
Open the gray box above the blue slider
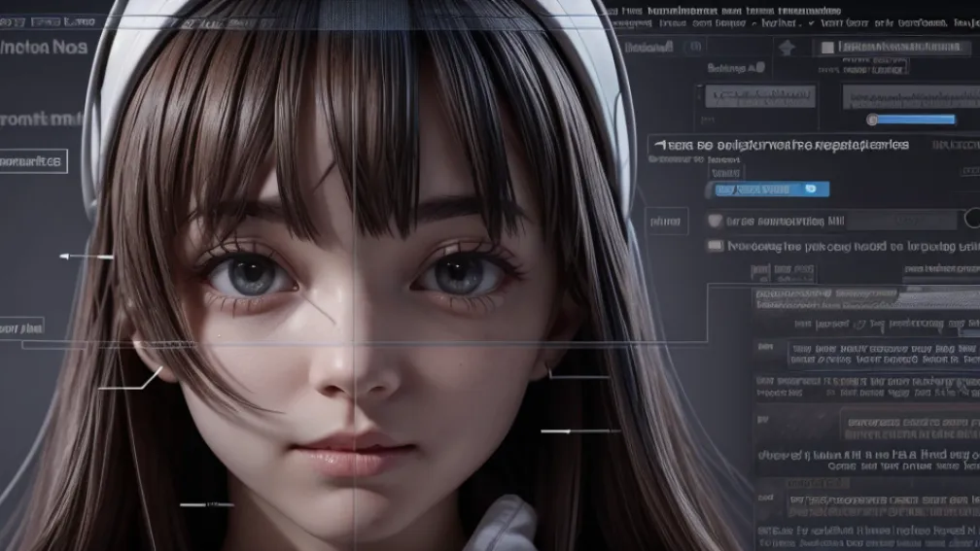tap(908, 95)
